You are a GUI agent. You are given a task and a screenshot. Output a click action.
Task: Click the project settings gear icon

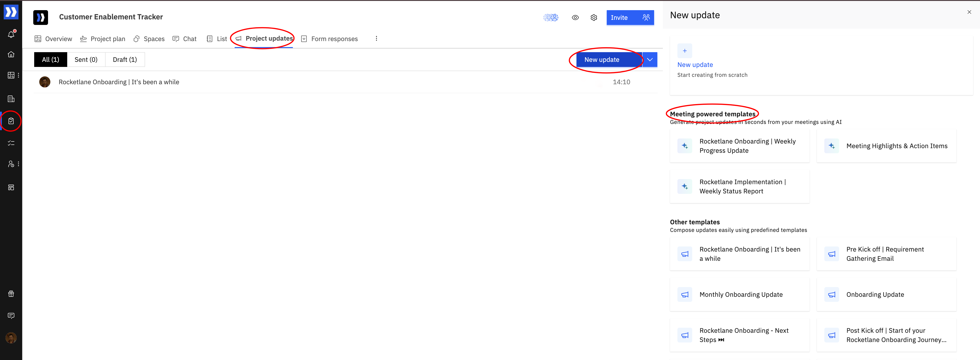pyautogui.click(x=594, y=18)
